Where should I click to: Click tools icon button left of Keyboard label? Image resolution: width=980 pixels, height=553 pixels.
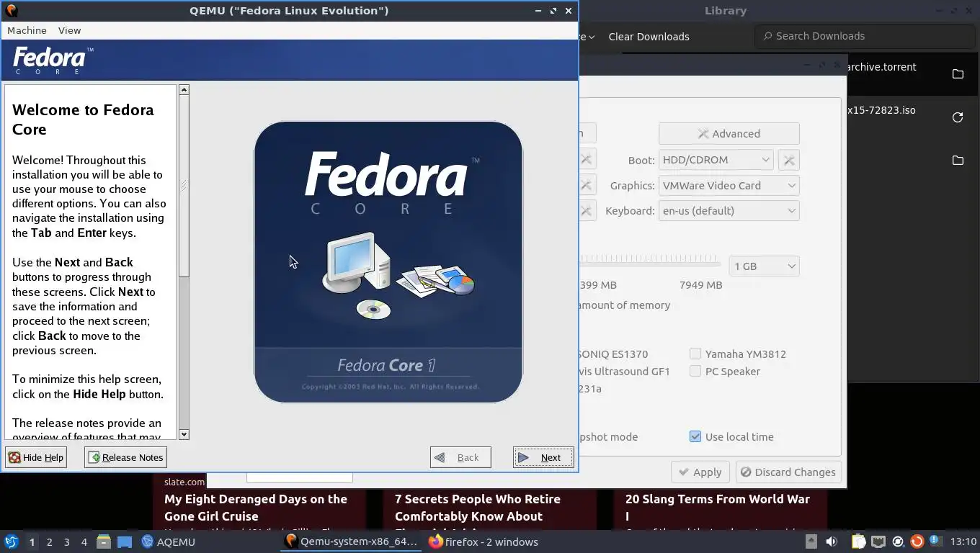587,210
